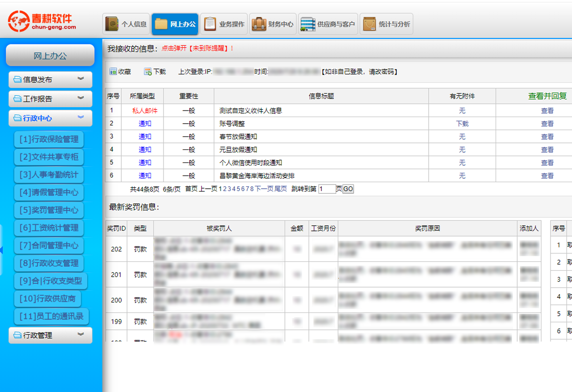Go to 下一页 in the pagination
572x392 pixels.
263,189
